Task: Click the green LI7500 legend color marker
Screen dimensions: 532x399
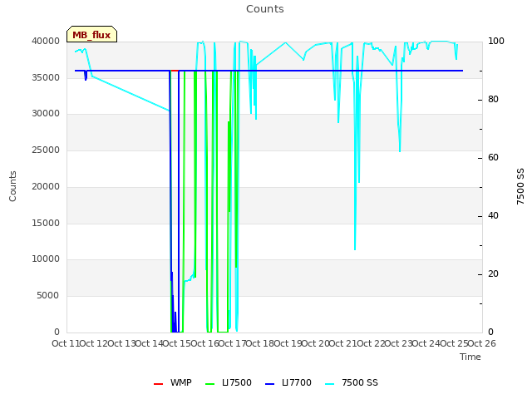Action: coord(210,384)
